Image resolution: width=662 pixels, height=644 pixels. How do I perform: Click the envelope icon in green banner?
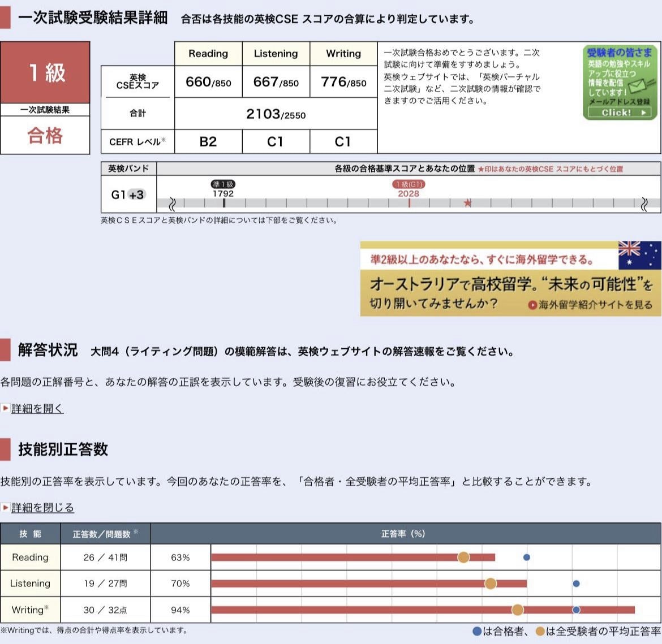[x=641, y=87]
